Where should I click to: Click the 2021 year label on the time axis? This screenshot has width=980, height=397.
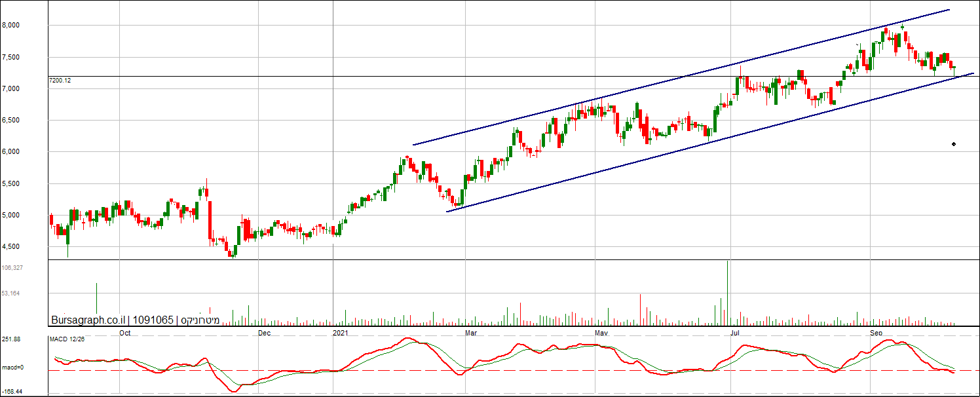(341, 333)
